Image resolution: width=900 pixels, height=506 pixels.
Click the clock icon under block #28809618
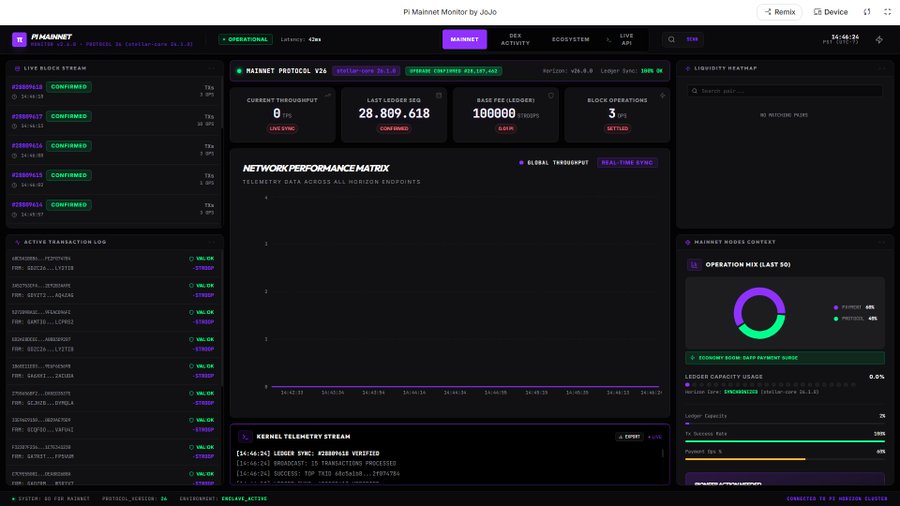[x=14, y=96]
